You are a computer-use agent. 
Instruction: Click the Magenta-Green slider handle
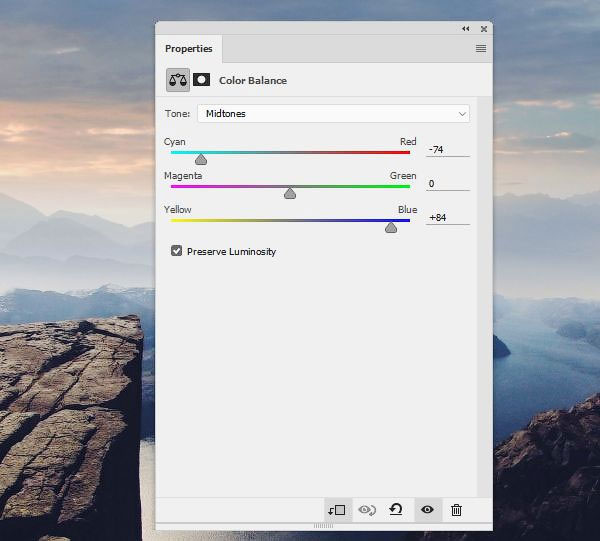(x=290, y=193)
